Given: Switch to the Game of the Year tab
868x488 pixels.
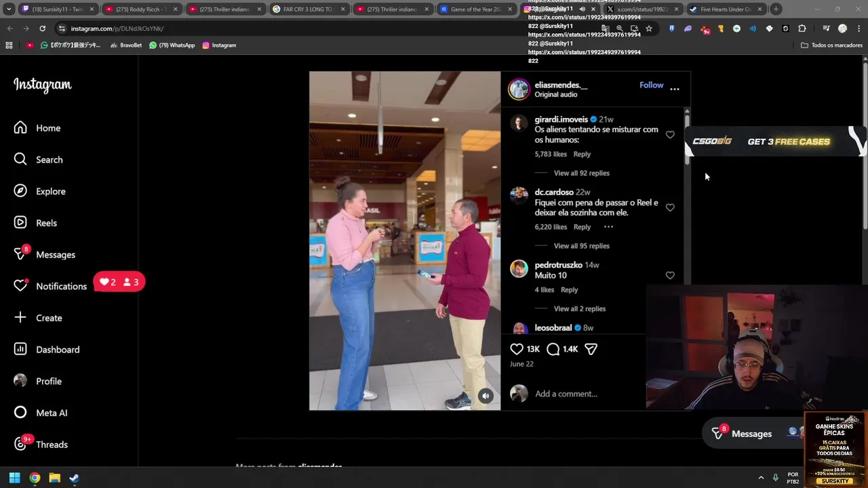Looking at the screenshot, I should point(476,9).
